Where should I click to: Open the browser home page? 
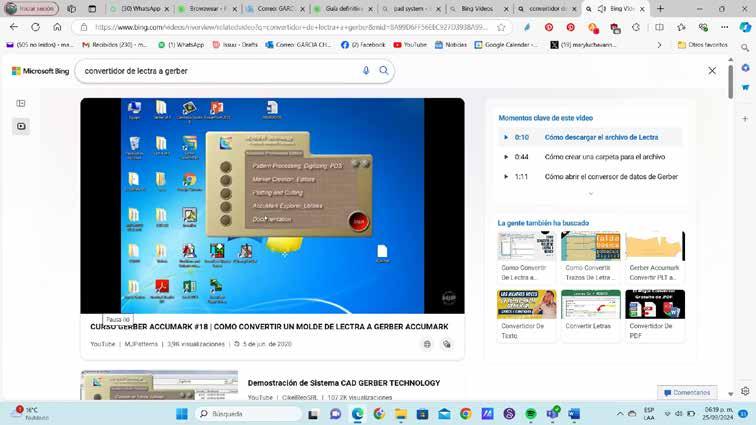click(x=57, y=27)
